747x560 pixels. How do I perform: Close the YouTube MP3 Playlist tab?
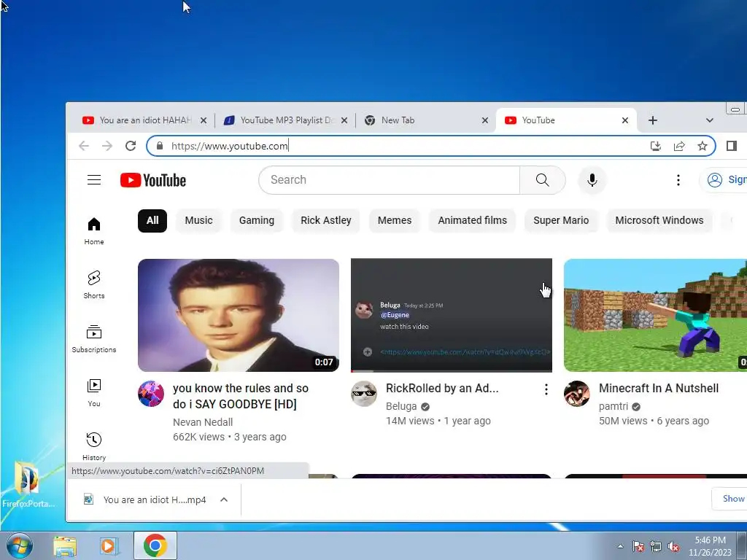344,120
